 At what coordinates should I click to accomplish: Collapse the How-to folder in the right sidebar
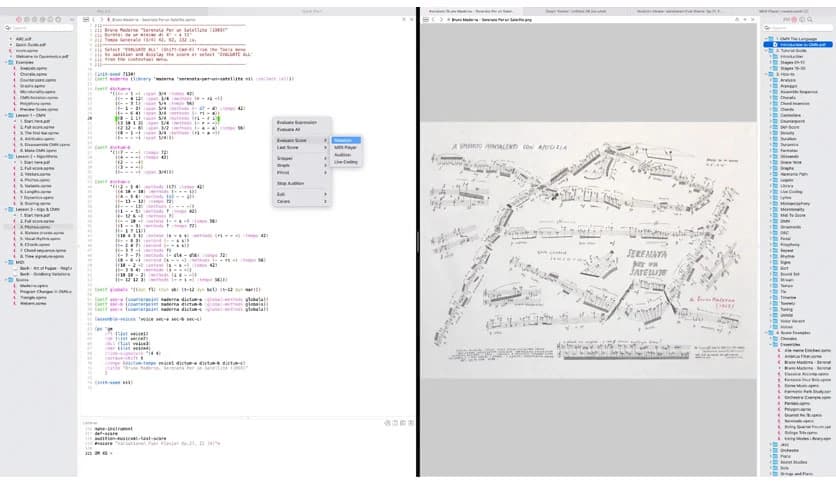coord(764,74)
